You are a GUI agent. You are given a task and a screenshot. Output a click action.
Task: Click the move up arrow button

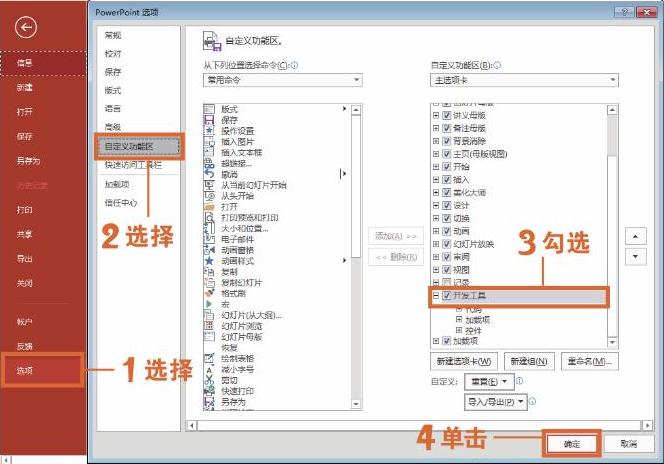[x=636, y=236]
